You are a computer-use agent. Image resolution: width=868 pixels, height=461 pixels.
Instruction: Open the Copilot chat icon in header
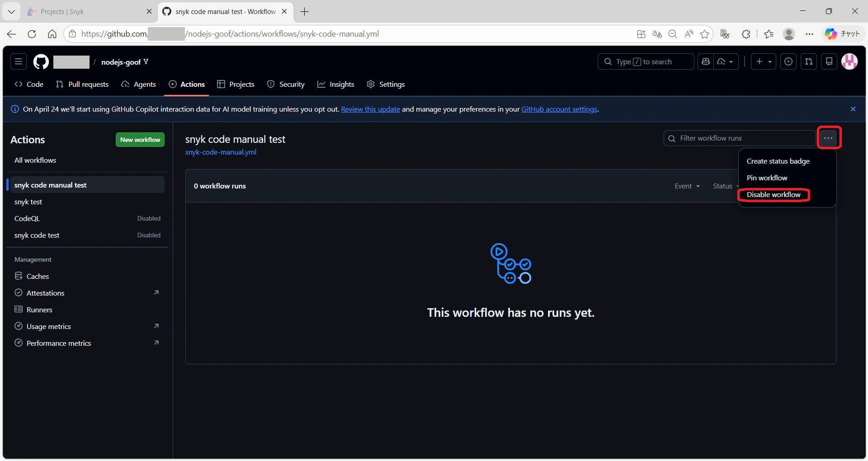click(x=706, y=61)
